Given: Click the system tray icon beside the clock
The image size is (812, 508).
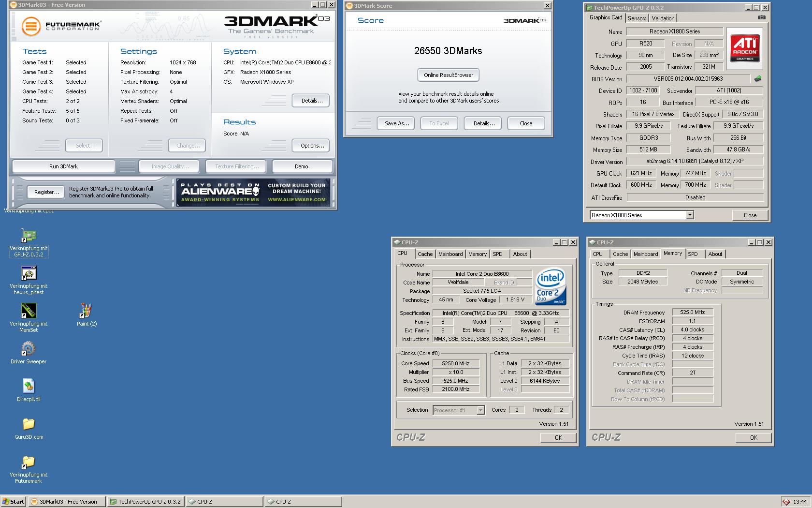Looking at the screenshot, I should tap(786, 502).
